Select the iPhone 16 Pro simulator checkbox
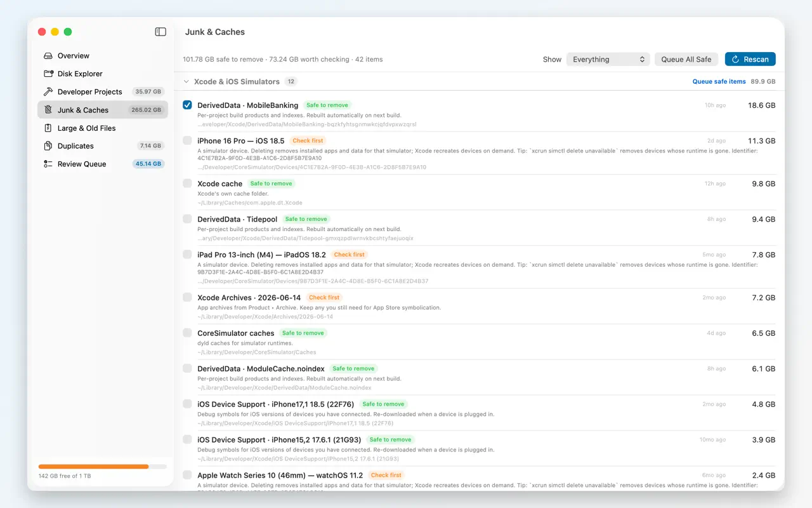The width and height of the screenshot is (812, 508). pyautogui.click(x=187, y=140)
